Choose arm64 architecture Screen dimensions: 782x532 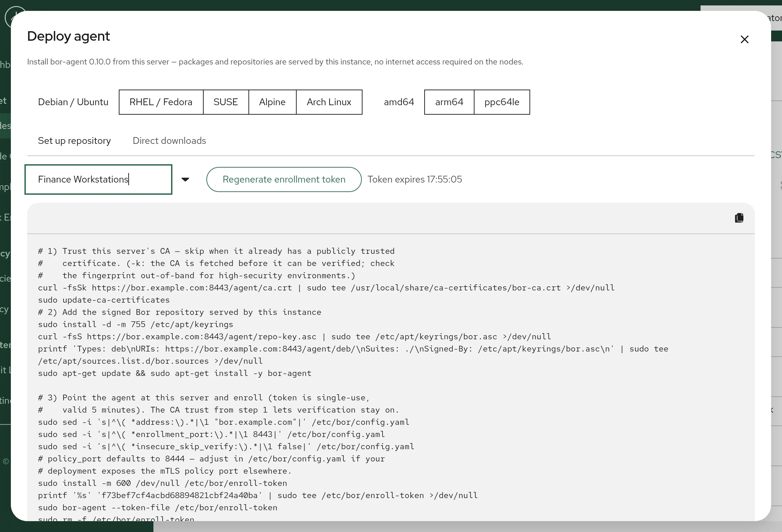pyautogui.click(x=449, y=102)
